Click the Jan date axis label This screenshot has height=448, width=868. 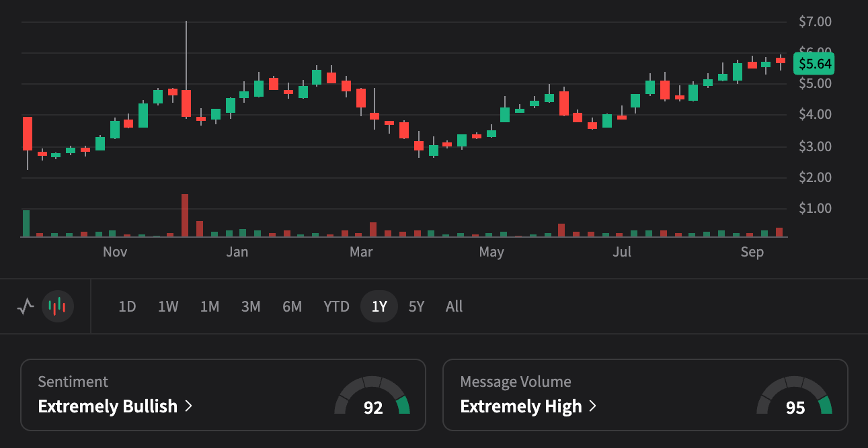237,252
